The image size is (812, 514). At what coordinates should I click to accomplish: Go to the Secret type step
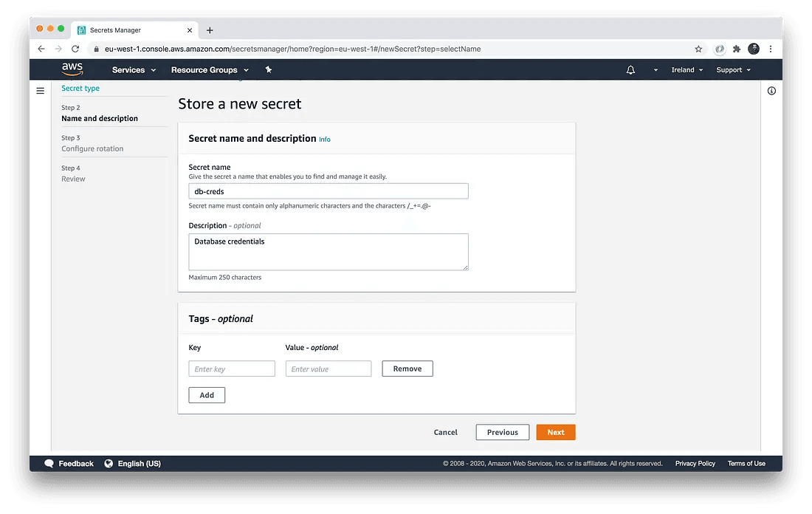tap(80, 88)
